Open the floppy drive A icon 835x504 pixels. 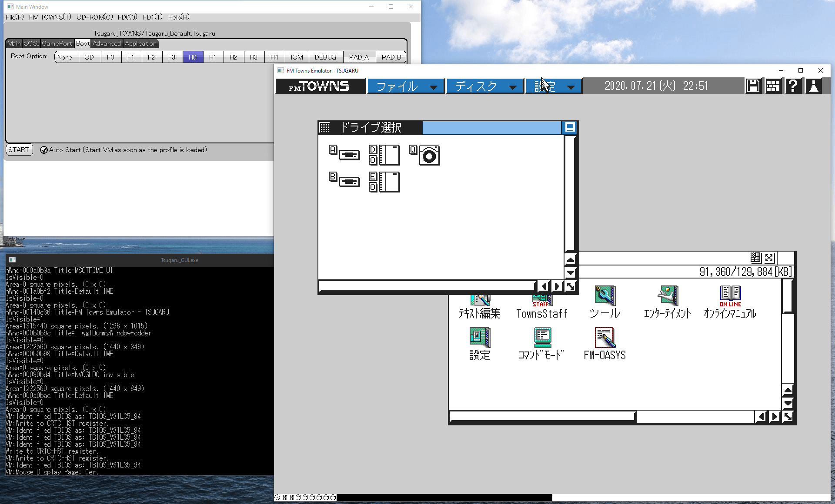345,154
